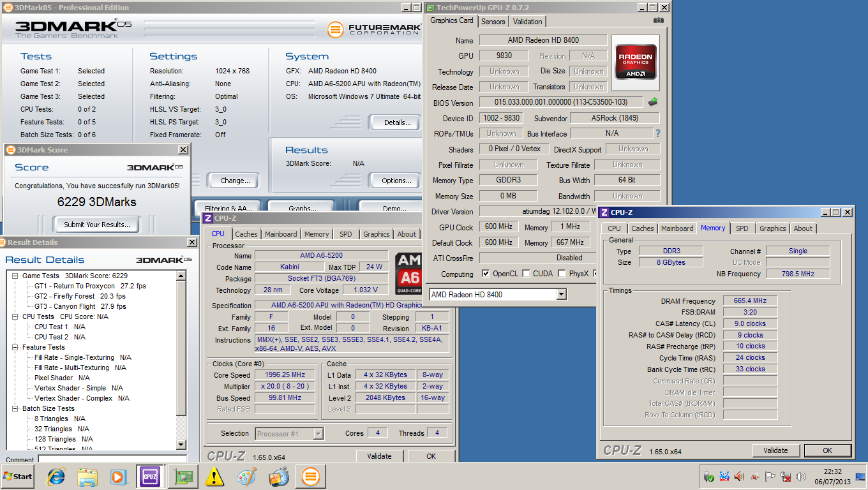Close the 3DMark Score popup
Image resolution: width=868 pixels, height=490 pixels.
[x=183, y=149]
